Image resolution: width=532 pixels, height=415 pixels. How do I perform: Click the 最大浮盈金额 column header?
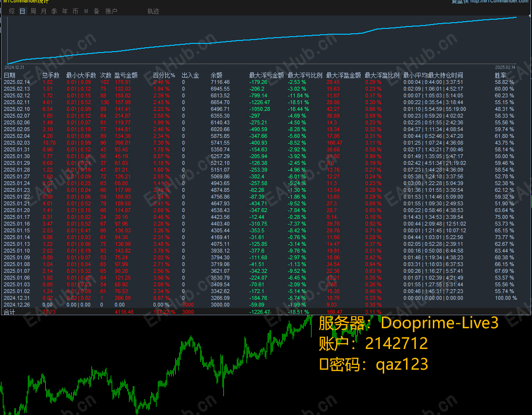[x=343, y=75]
